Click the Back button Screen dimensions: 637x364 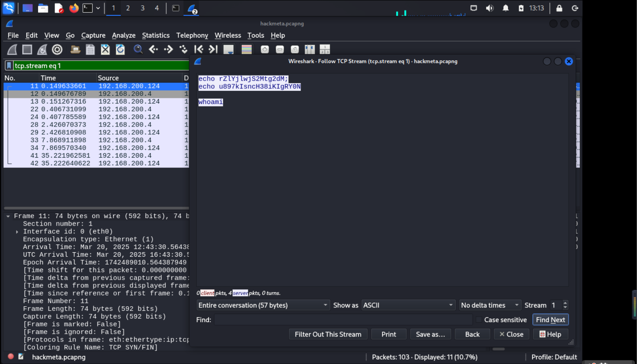pos(472,334)
